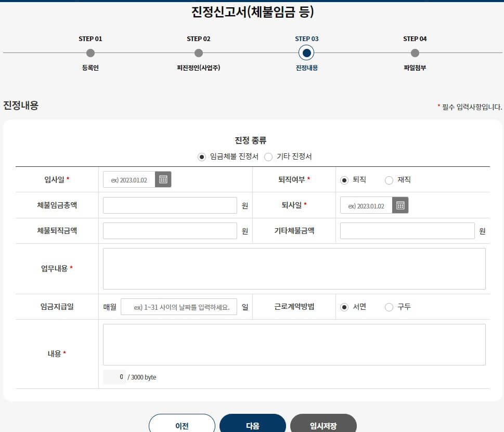504x432 pixels.
Task: Click the 임금지급일 day input field
Action: click(178, 307)
